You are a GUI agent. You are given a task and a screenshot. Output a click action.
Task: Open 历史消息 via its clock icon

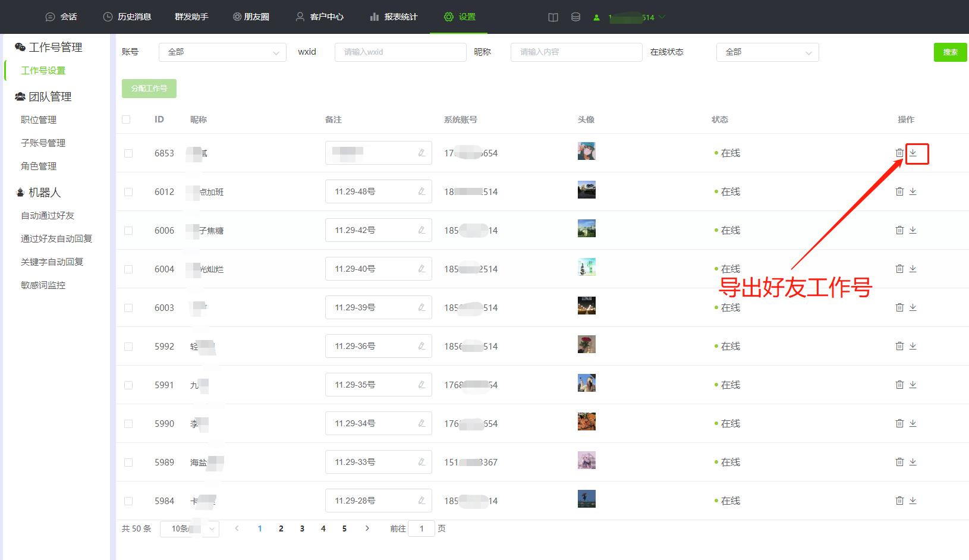108,17
